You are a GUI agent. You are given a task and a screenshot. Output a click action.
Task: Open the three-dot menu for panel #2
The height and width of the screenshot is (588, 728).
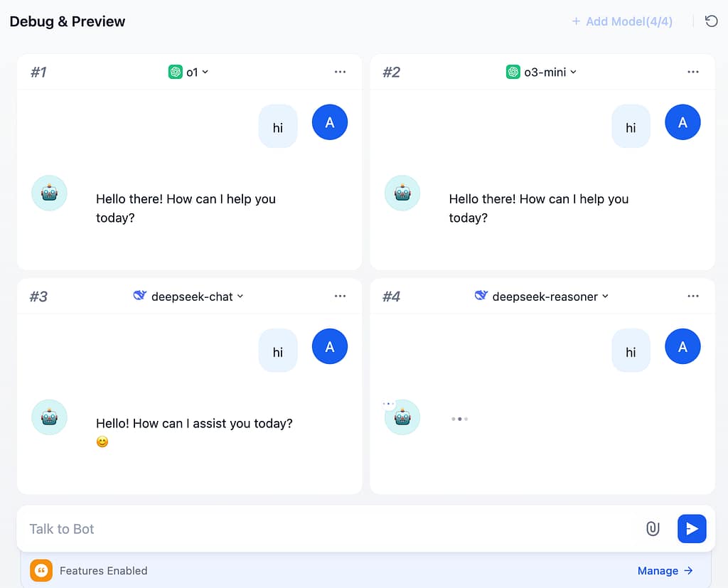(693, 72)
